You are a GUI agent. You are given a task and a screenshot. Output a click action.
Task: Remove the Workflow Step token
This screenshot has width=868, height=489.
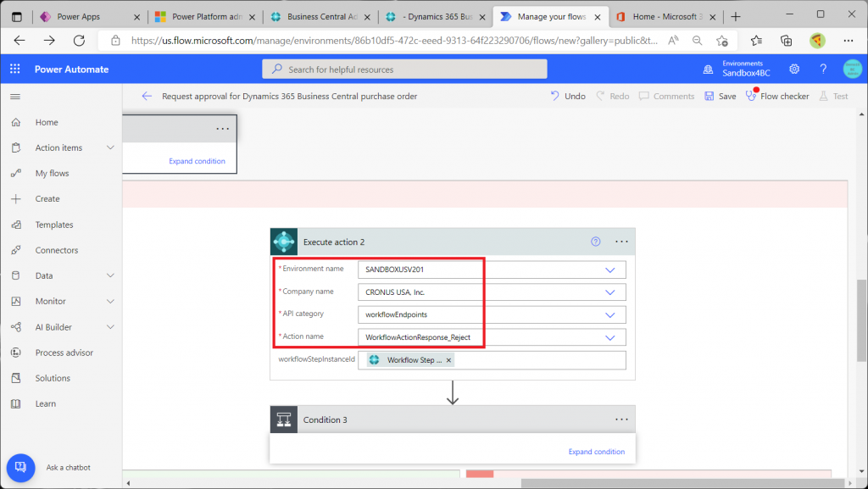coord(449,360)
